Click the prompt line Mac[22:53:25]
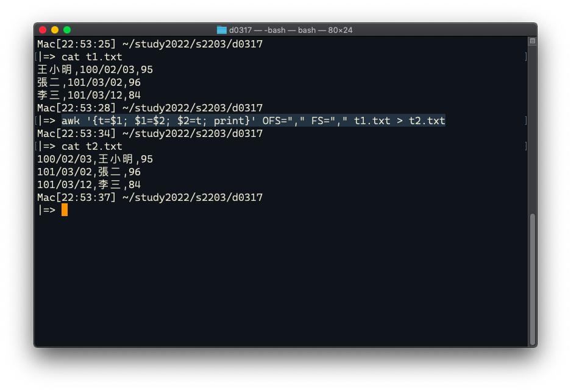Viewport: 571px width, 392px height. pyautogui.click(x=150, y=44)
